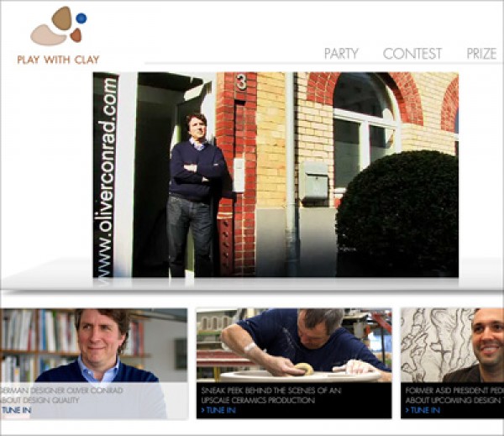Click the German Designer Oliver Conrad caption
The width and height of the screenshot is (504, 436).
click(61, 395)
